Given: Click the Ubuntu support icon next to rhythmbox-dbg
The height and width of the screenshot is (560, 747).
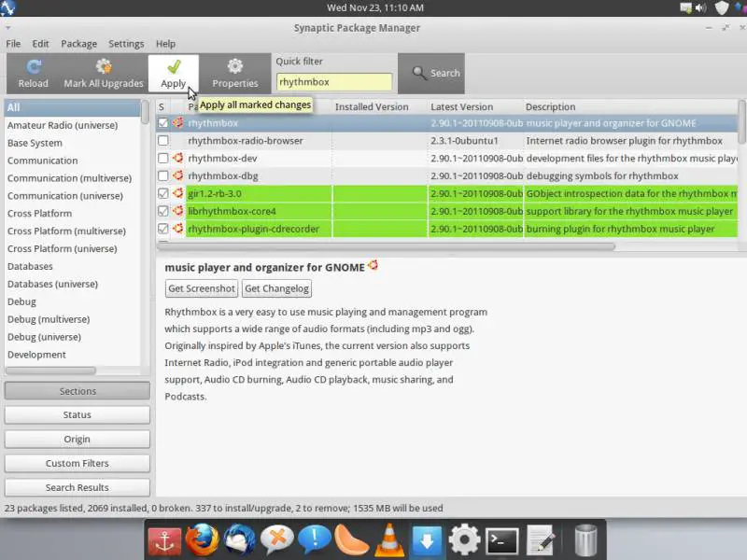Looking at the screenshot, I should [178, 175].
